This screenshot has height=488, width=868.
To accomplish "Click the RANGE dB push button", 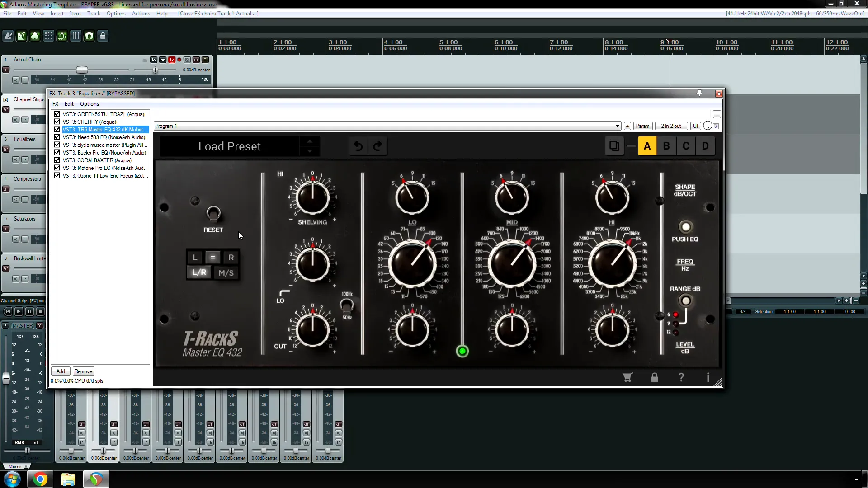I will pyautogui.click(x=685, y=300).
